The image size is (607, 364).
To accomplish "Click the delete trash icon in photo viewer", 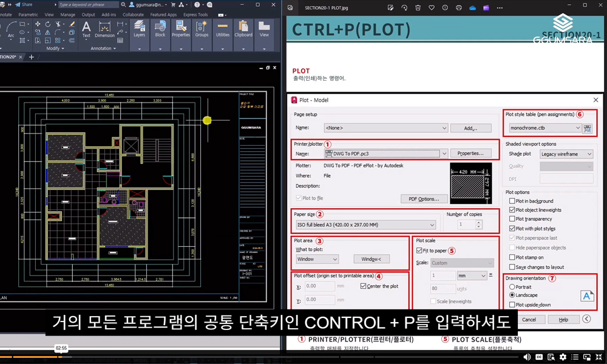I will click(x=419, y=8).
